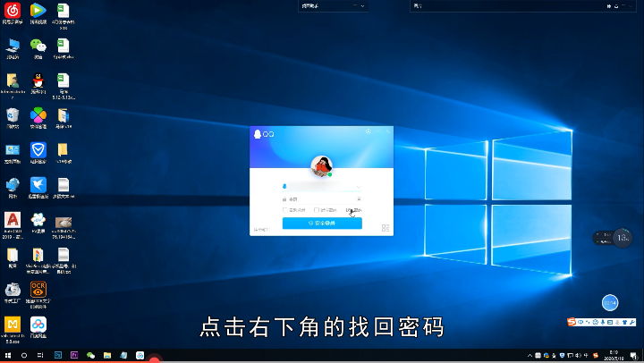Open QR code login in QQ window
644x363 pixels.
386,229
